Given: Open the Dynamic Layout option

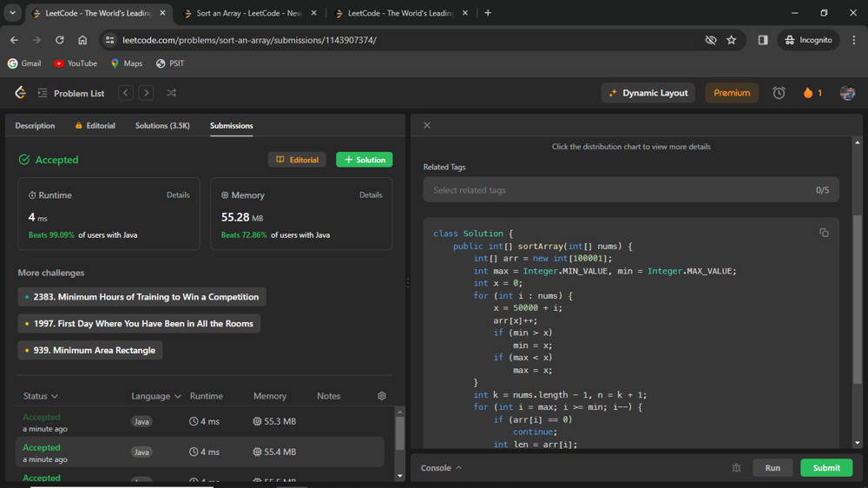Looking at the screenshot, I should [x=648, y=93].
